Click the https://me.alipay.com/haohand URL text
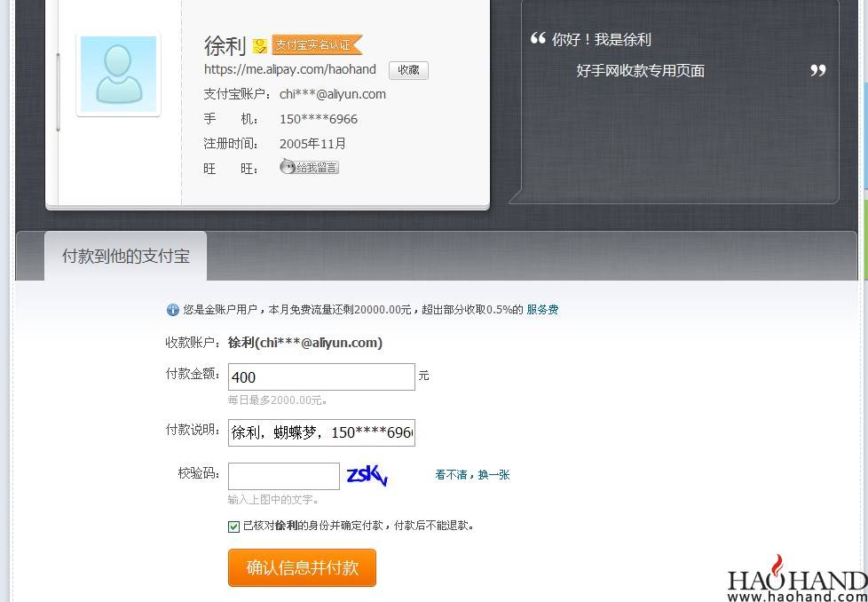Image resolution: width=868 pixels, height=602 pixels. 290,69
